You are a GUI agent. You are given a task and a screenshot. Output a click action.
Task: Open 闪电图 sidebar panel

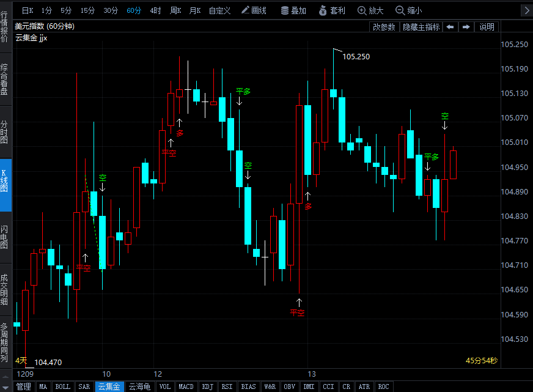click(x=4, y=237)
